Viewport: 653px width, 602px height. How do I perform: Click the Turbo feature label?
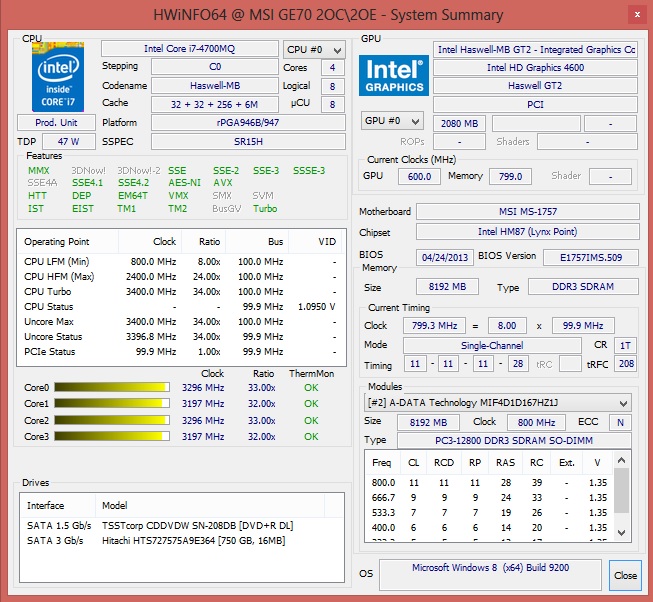coord(265,209)
